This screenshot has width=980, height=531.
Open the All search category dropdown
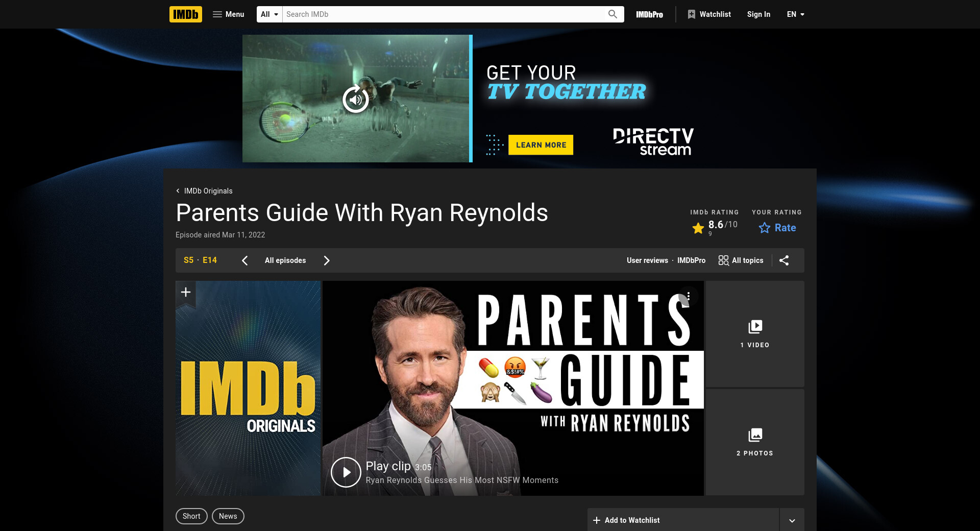tap(269, 14)
